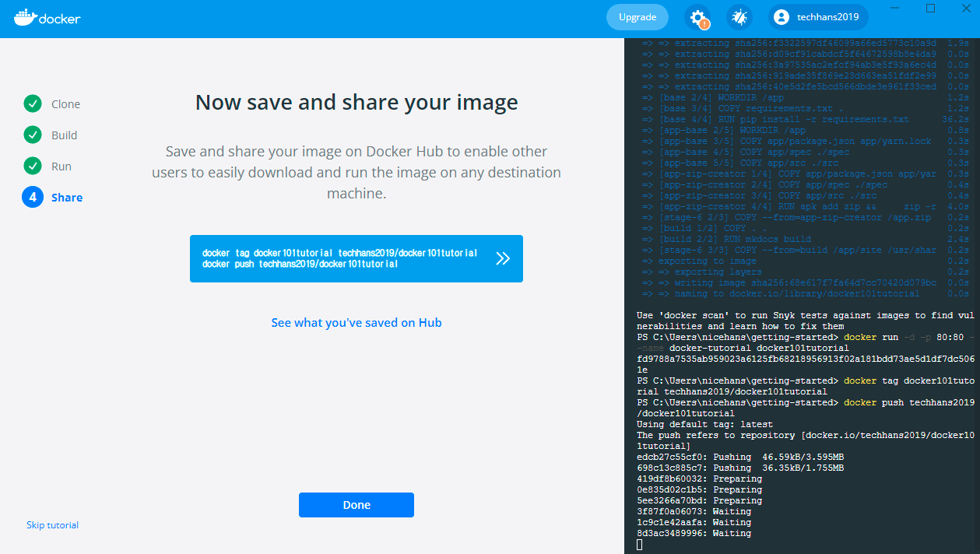Click the terminal line '698c13c885c7: Pushing'
The image size is (980, 554).
pos(740,468)
